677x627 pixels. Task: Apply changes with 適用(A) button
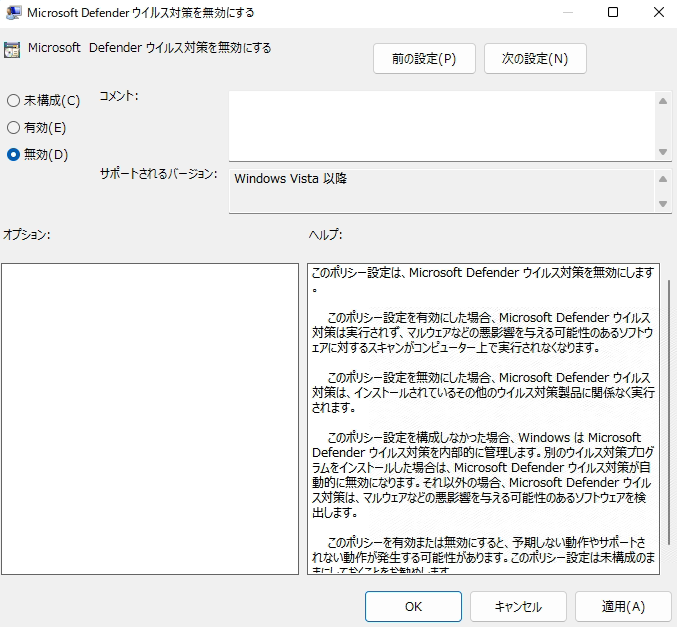(x=622, y=606)
